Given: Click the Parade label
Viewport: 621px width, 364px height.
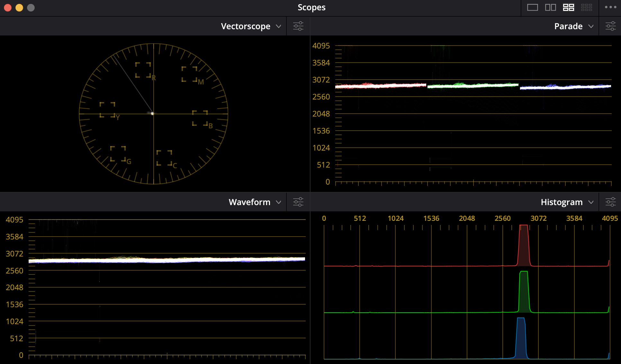Looking at the screenshot, I should pos(568,26).
